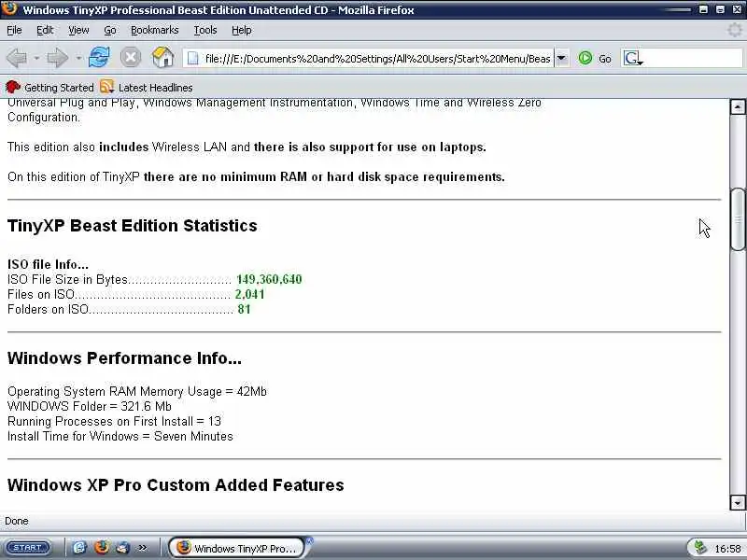The image size is (747, 560).
Task: Click the scrollbar up arrow
Action: [x=737, y=106]
